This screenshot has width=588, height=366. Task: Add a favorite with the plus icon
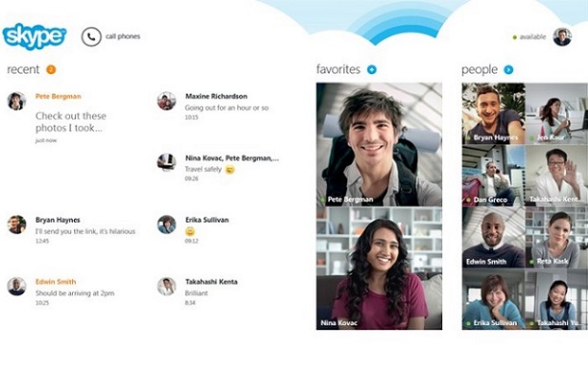(x=371, y=69)
